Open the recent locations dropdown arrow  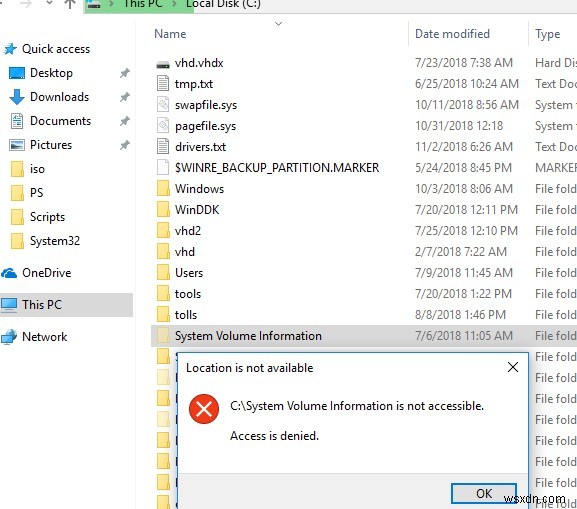pyautogui.click(x=49, y=3)
